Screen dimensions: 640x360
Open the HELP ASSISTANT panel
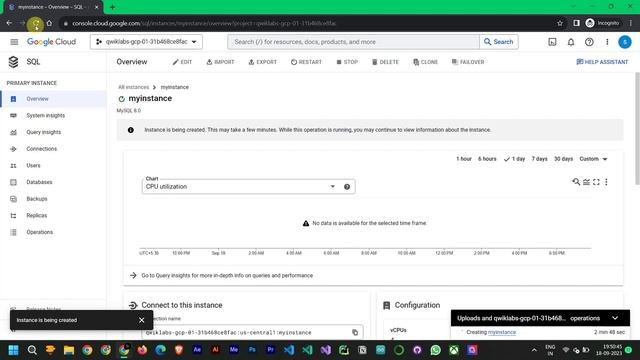[602, 62]
